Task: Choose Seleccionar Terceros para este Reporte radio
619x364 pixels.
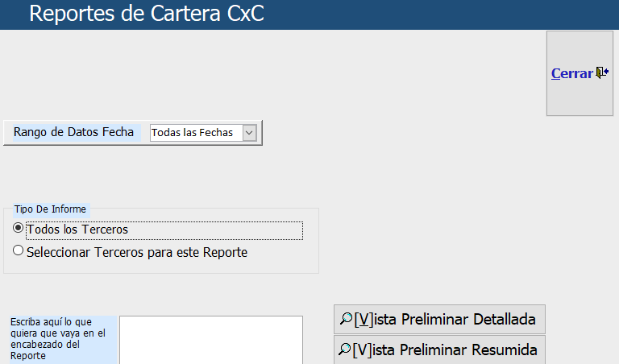Action: (18, 250)
